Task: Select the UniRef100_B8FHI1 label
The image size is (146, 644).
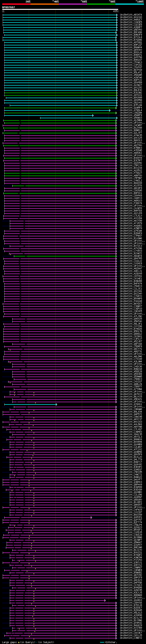Action: pos(131,193)
